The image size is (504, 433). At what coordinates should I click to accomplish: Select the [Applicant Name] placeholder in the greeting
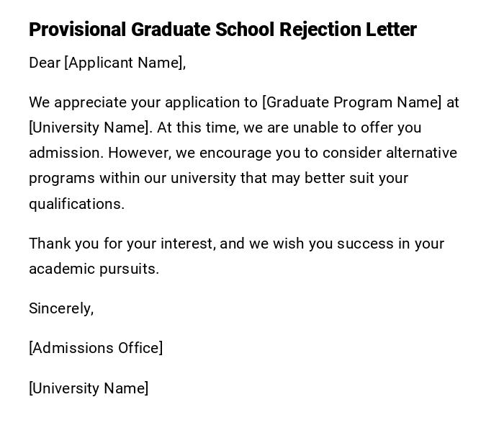coord(123,63)
